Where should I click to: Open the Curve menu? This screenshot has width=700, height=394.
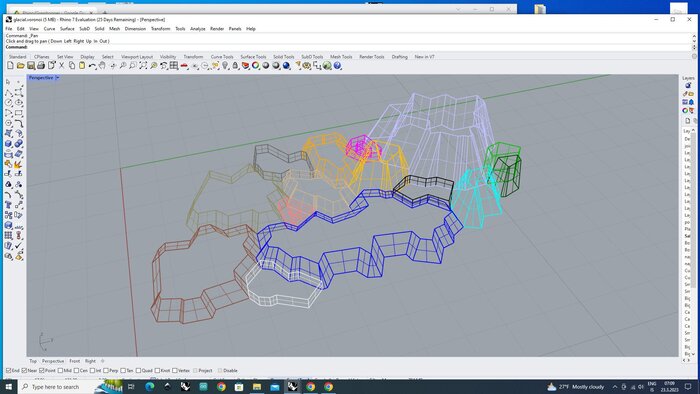click(x=50, y=29)
